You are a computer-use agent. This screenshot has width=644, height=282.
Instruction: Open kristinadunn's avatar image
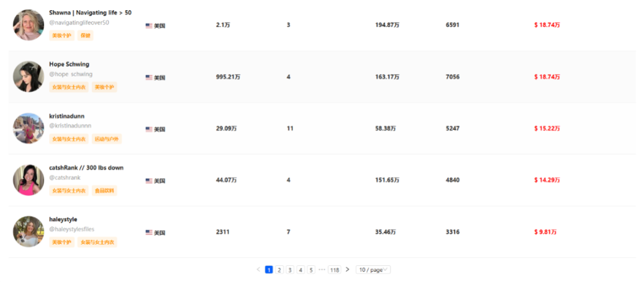[x=28, y=128]
